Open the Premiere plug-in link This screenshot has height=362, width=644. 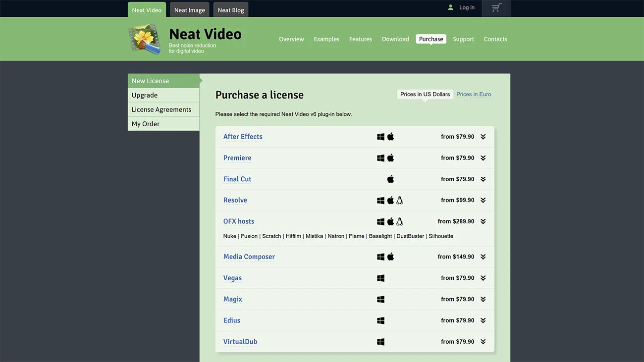pyautogui.click(x=237, y=158)
